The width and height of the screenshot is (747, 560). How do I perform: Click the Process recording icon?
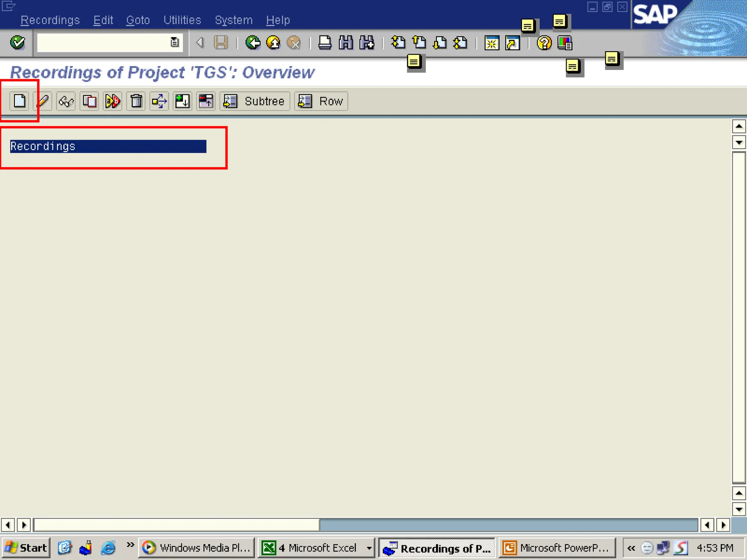pos(113,101)
